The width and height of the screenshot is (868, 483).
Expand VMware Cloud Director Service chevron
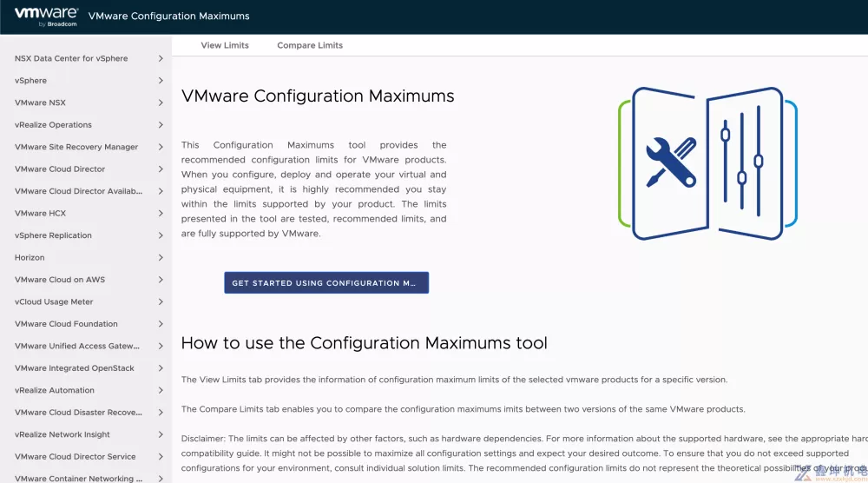[x=161, y=457]
